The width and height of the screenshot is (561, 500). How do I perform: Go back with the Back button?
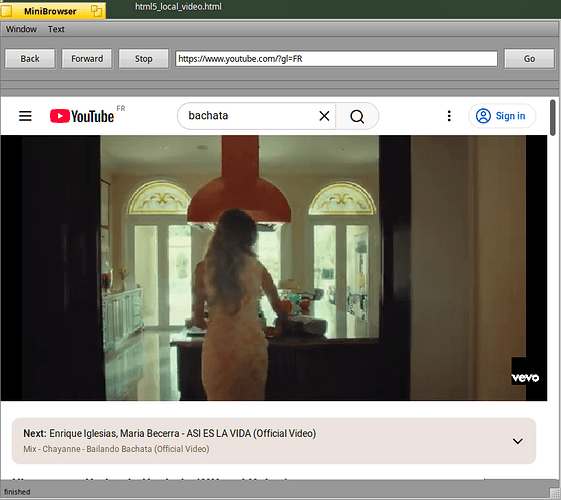[30, 59]
